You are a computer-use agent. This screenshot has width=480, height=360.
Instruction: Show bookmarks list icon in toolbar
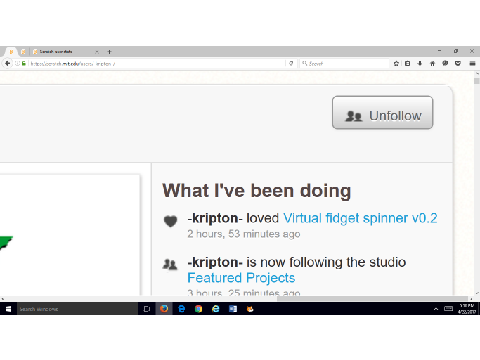[407, 63]
